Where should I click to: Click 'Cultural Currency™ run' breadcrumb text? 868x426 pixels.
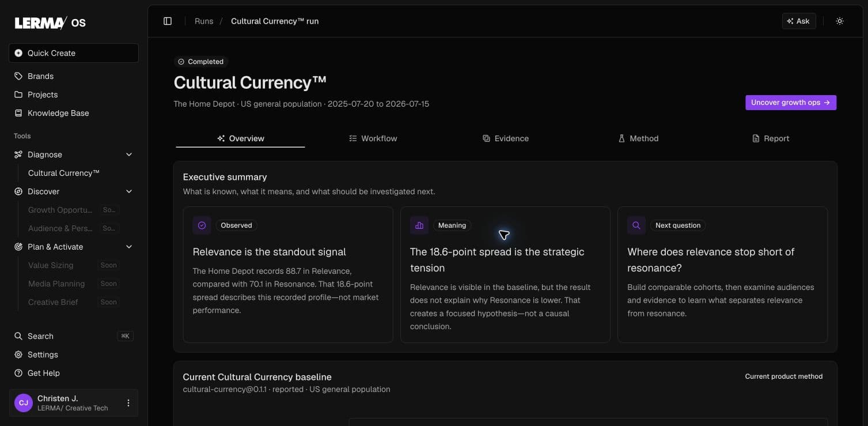(x=275, y=21)
